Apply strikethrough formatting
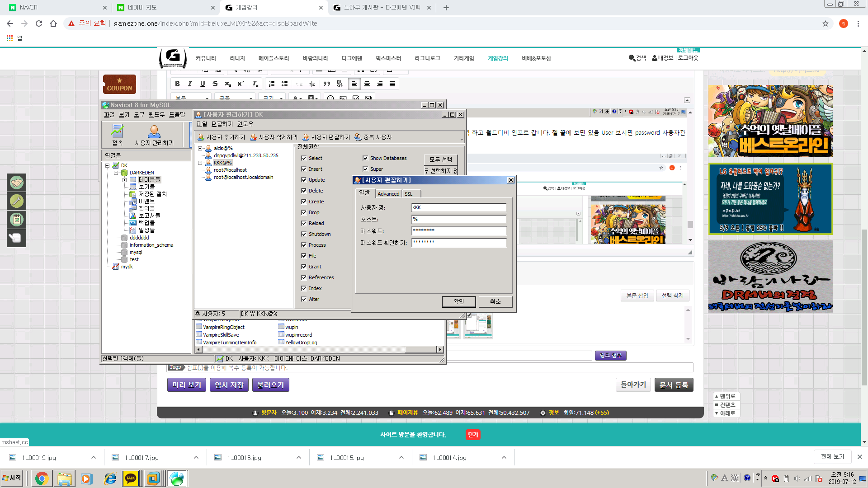 (x=215, y=84)
